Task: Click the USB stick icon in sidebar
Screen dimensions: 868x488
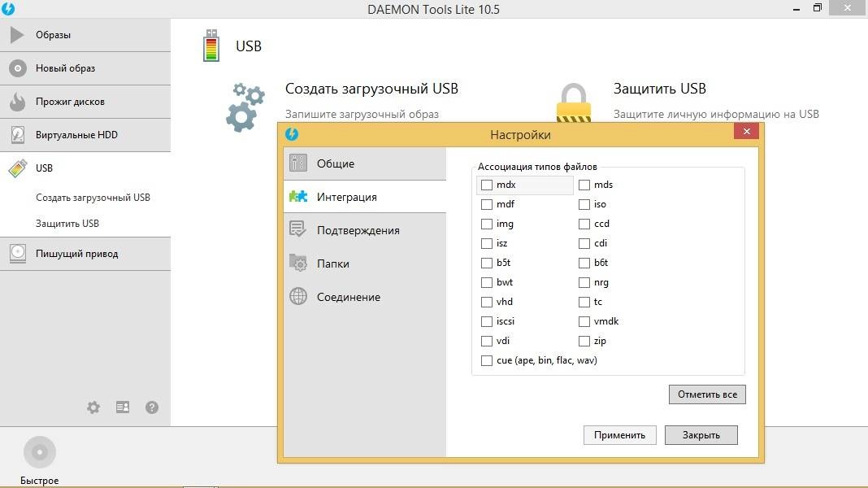Action: click(x=18, y=168)
